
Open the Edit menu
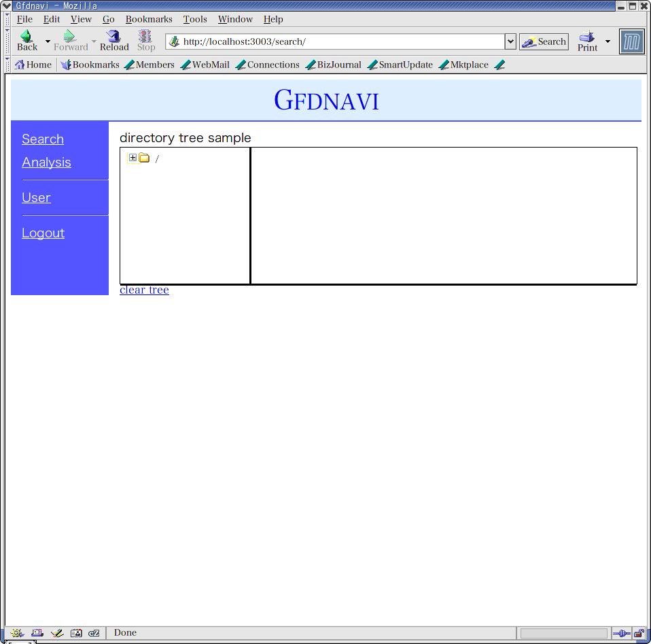(x=52, y=19)
